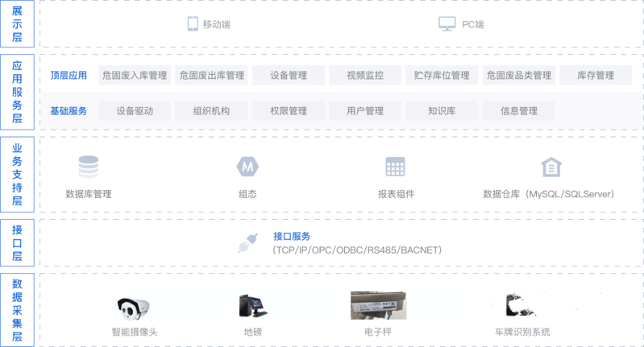Viewport: 644px width, 347px height.
Task: Select 库存管理 in top-level apps
Action: pos(596,76)
